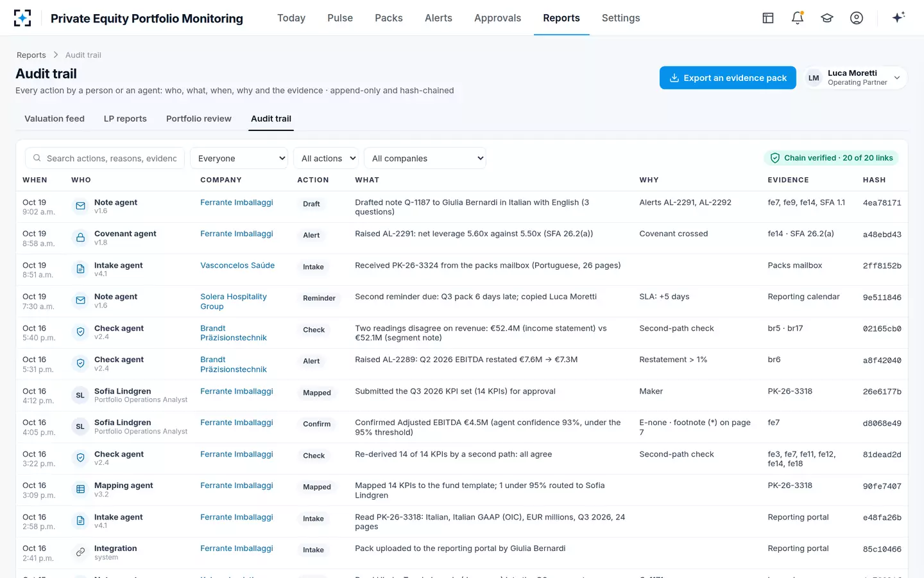Click the envelope icon for the 9:02 a.m. Note agent
The image size is (924, 578).
80,206
